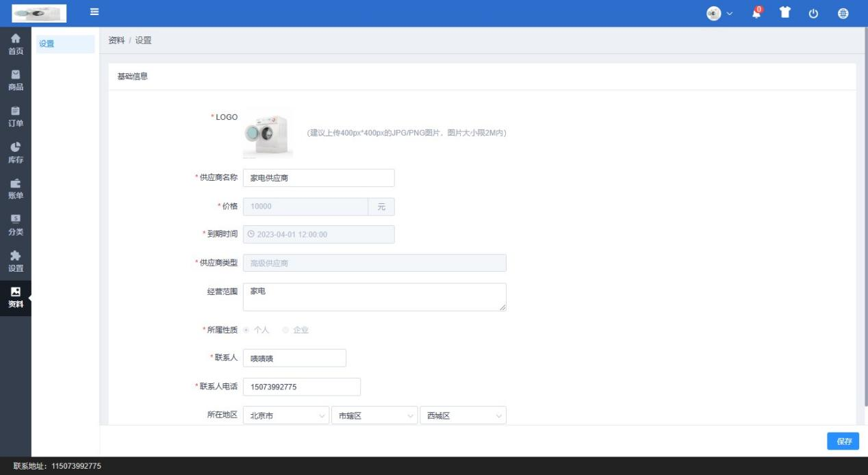Open the globe language icon
This screenshot has height=475, width=868.
coord(843,14)
